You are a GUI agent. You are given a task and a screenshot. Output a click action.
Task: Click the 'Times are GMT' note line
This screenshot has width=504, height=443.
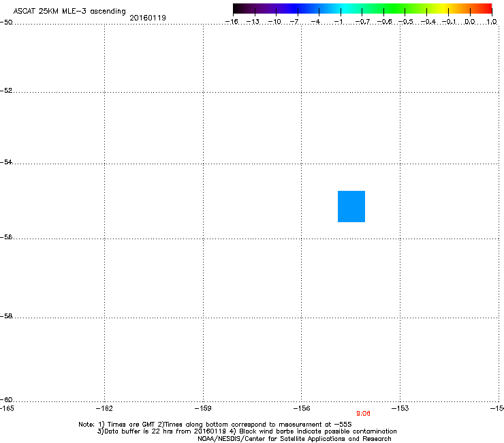point(215,425)
